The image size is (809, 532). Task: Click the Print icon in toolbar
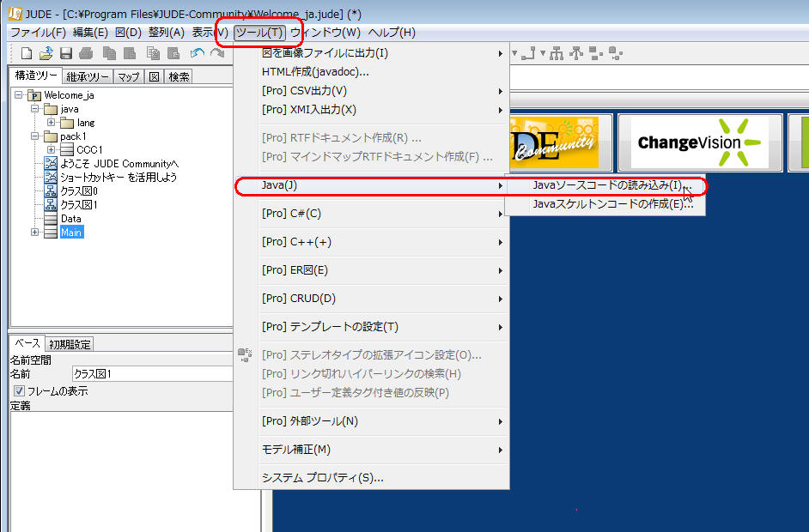click(86, 53)
